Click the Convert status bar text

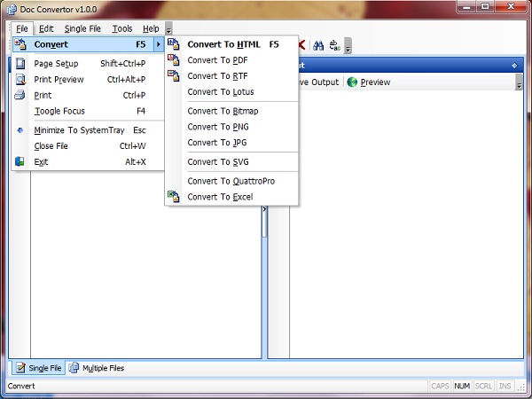point(21,386)
